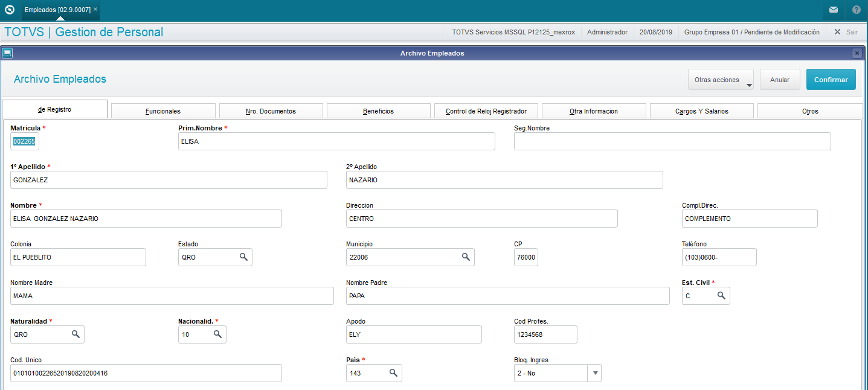Click the Prim.Nombre field with ELISA
Screen dimensions: 868x390
coord(336,141)
